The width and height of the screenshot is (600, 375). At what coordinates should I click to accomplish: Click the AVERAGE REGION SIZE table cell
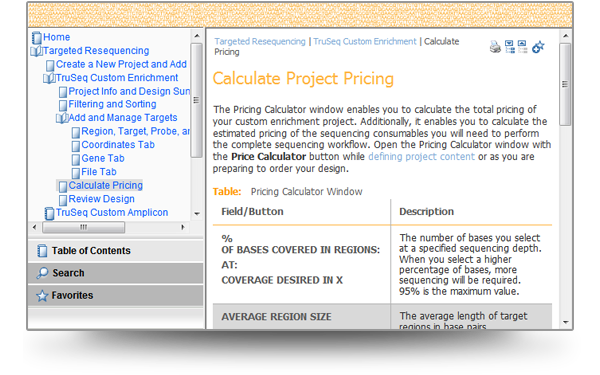pos(302,317)
